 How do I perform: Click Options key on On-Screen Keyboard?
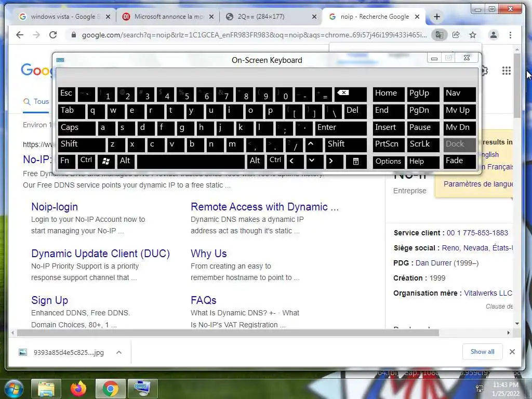389,162
